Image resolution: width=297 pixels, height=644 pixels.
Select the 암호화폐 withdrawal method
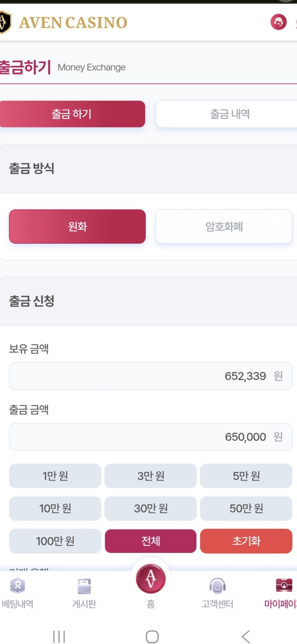pyautogui.click(x=224, y=226)
